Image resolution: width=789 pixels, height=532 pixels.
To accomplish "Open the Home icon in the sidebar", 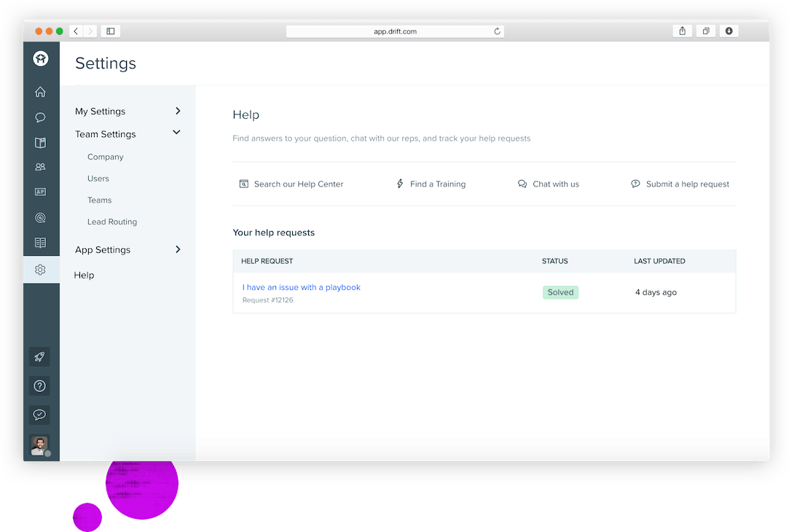I will [40, 92].
